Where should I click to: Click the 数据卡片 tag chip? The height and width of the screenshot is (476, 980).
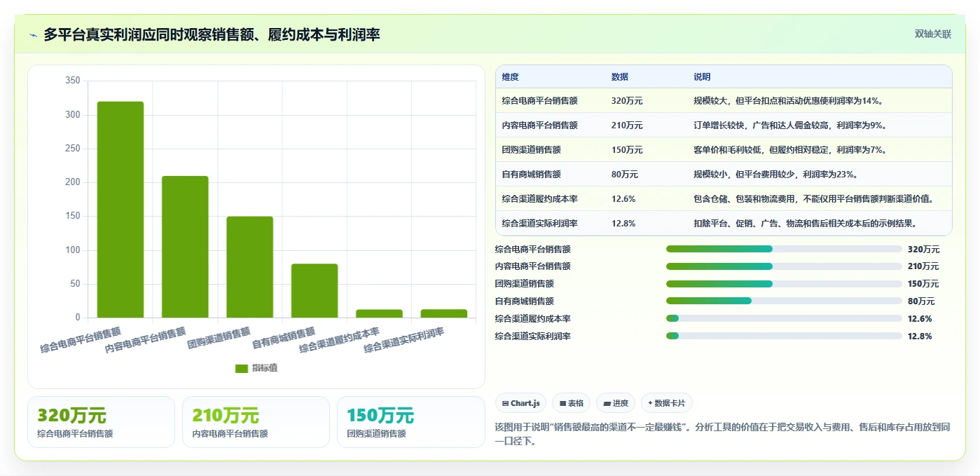pyautogui.click(x=666, y=403)
